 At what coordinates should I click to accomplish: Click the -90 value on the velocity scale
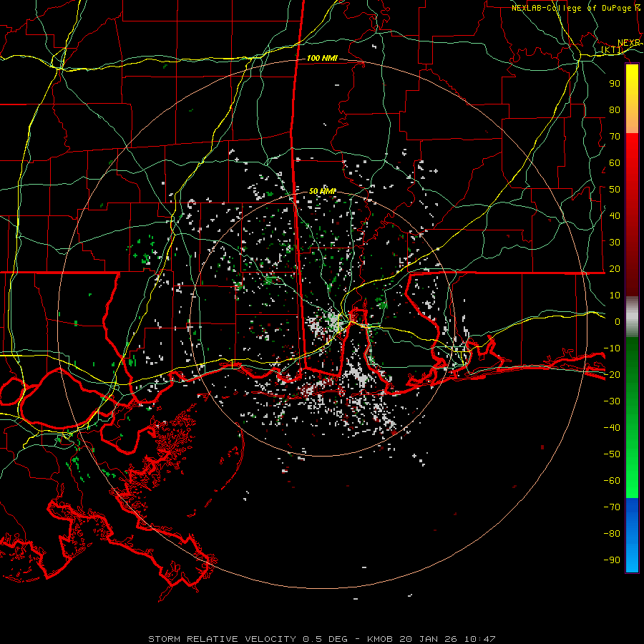(612, 560)
